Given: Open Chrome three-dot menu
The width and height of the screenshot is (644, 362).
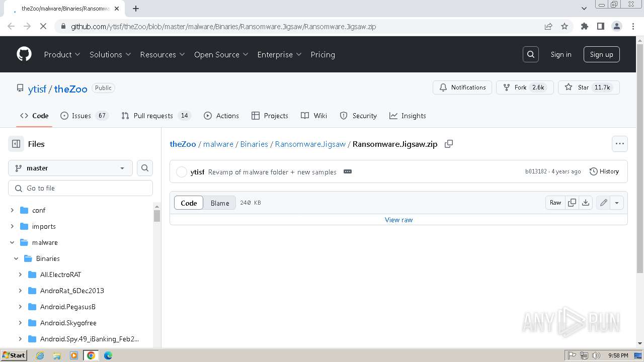Looking at the screenshot, I should (633, 26).
